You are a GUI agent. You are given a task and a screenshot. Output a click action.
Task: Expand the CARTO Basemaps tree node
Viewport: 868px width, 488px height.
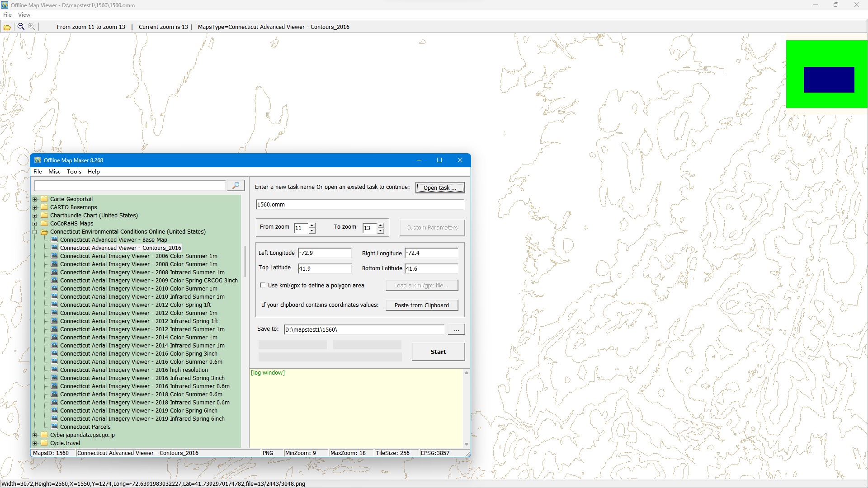35,207
